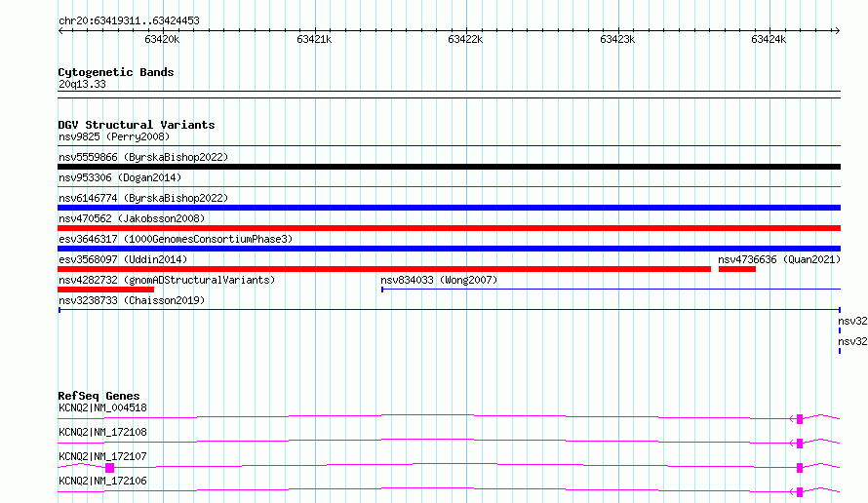Open the DGV Structural Variants track title
The height and width of the screenshot is (503, 868).
137,125
